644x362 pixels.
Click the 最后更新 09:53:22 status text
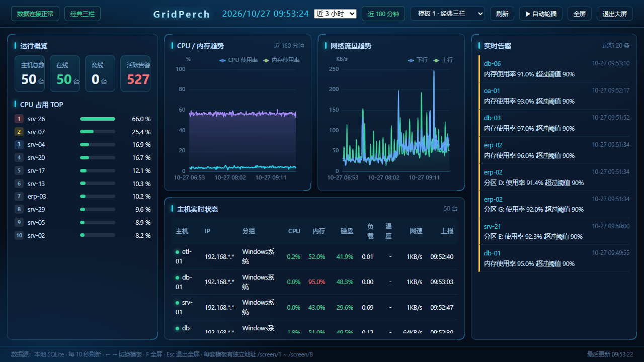610,354
